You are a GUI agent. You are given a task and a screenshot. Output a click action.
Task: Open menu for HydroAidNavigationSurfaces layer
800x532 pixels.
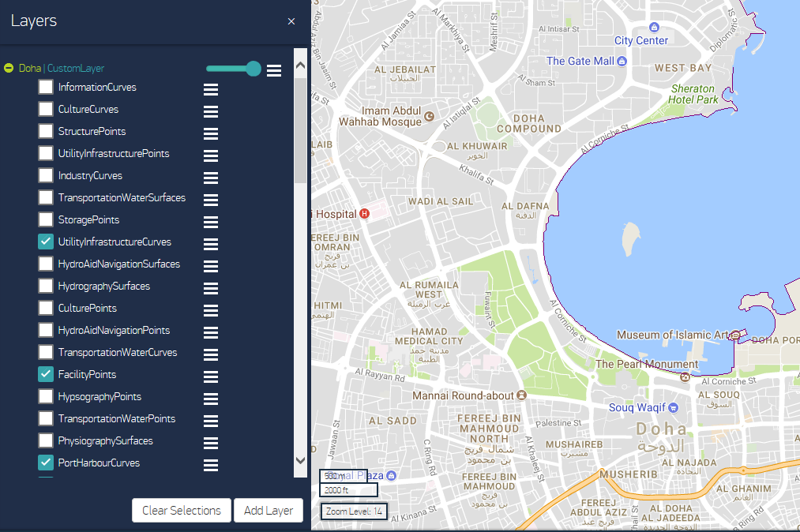point(211,266)
